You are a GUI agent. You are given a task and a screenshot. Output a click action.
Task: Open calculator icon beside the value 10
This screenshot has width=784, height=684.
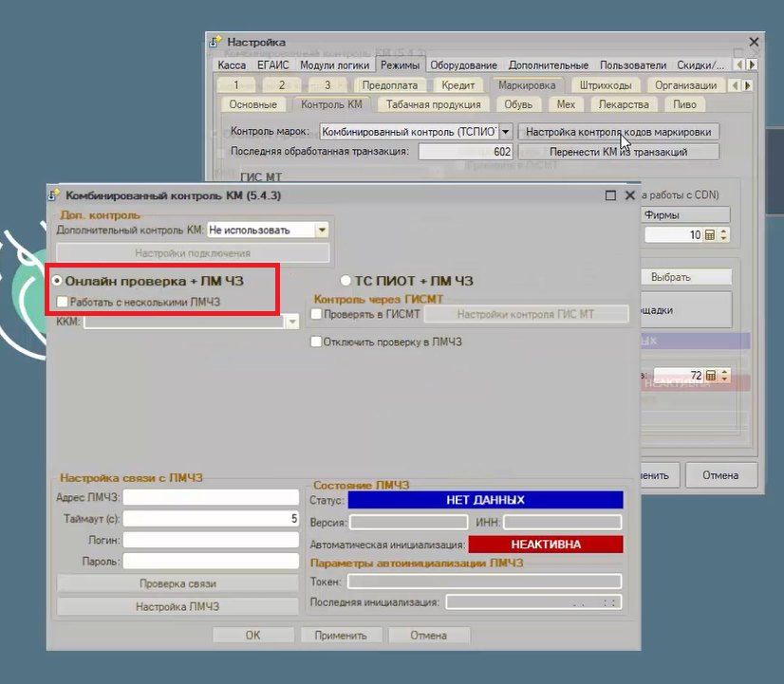pyautogui.click(x=710, y=235)
